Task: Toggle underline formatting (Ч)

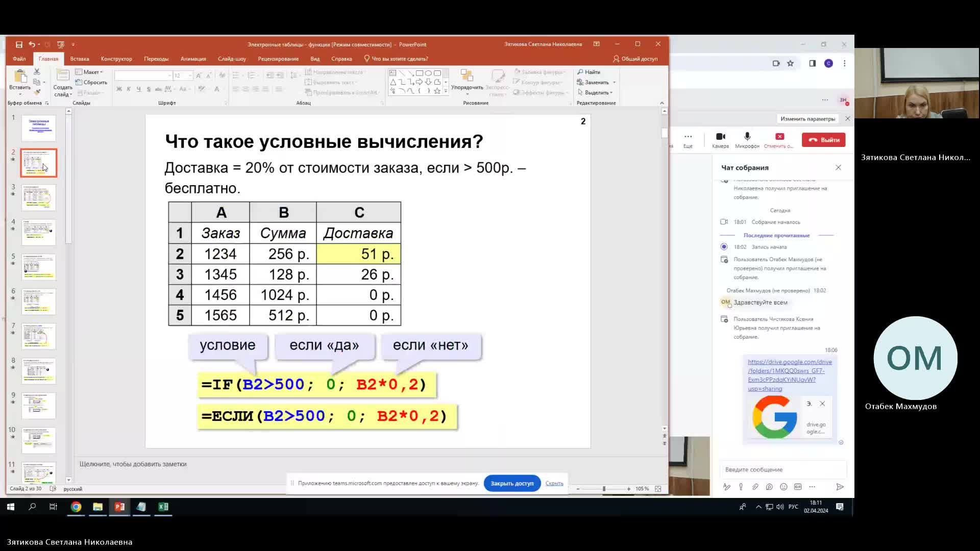Action: point(138,89)
